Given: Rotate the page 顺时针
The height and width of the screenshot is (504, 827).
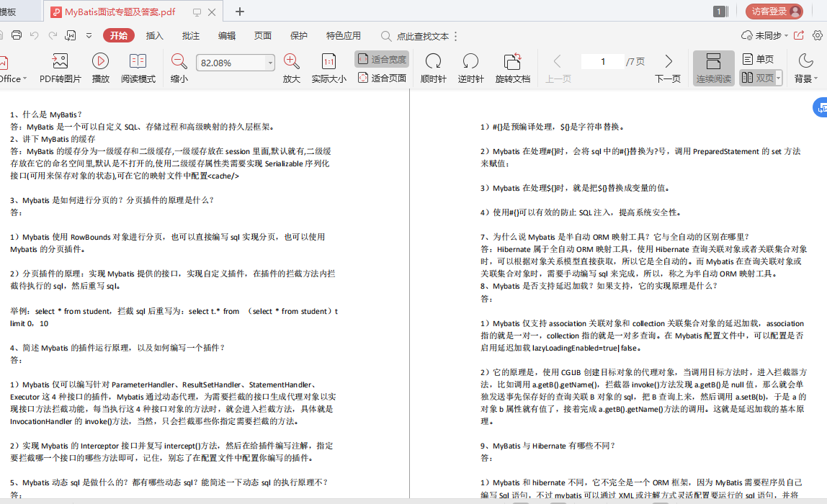Looking at the screenshot, I should click(x=433, y=68).
